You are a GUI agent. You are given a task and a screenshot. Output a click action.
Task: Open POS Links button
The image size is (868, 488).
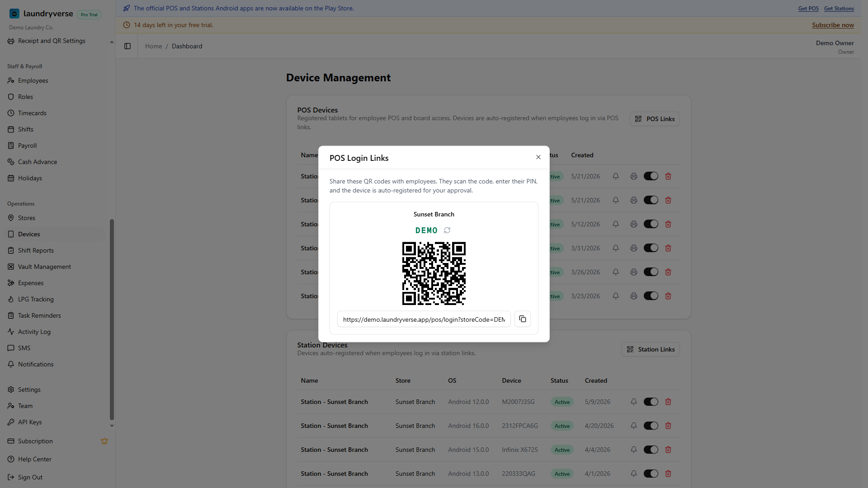tap(655, 119)
